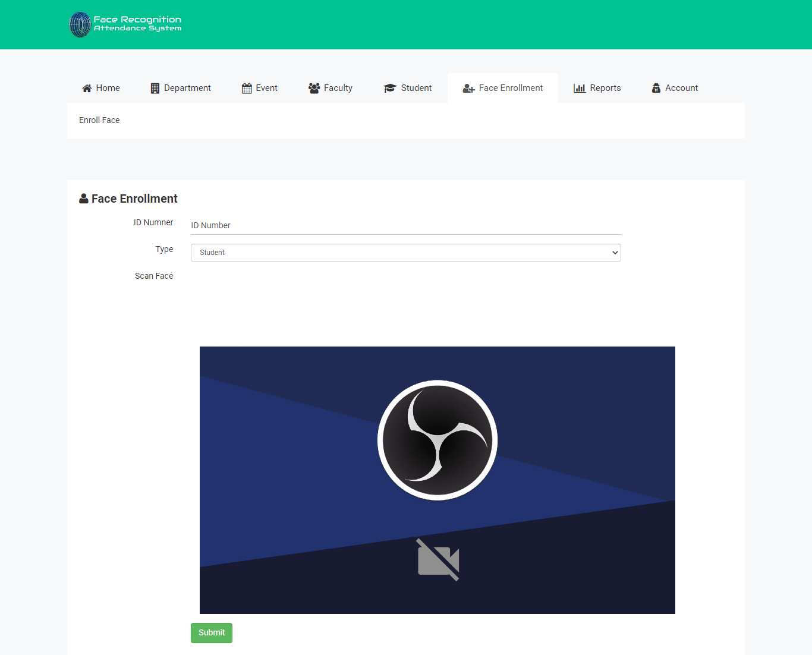Go to the Department tab
812x655 pixels.
click(181, 88)
